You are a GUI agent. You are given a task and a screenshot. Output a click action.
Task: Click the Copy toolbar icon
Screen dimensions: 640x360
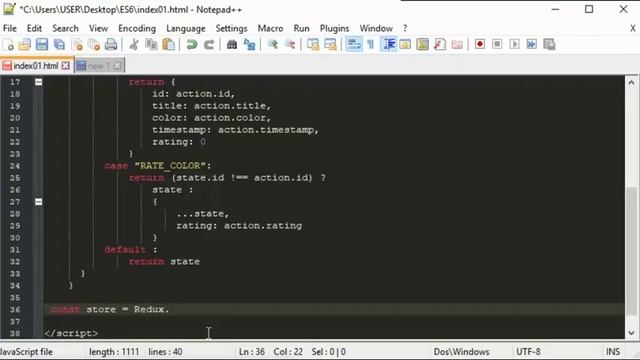[151, 44]
